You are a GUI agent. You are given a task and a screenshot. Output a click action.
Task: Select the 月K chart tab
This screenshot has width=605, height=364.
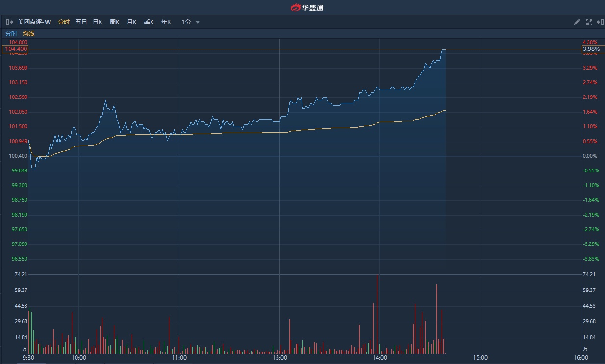coord(131,22)
